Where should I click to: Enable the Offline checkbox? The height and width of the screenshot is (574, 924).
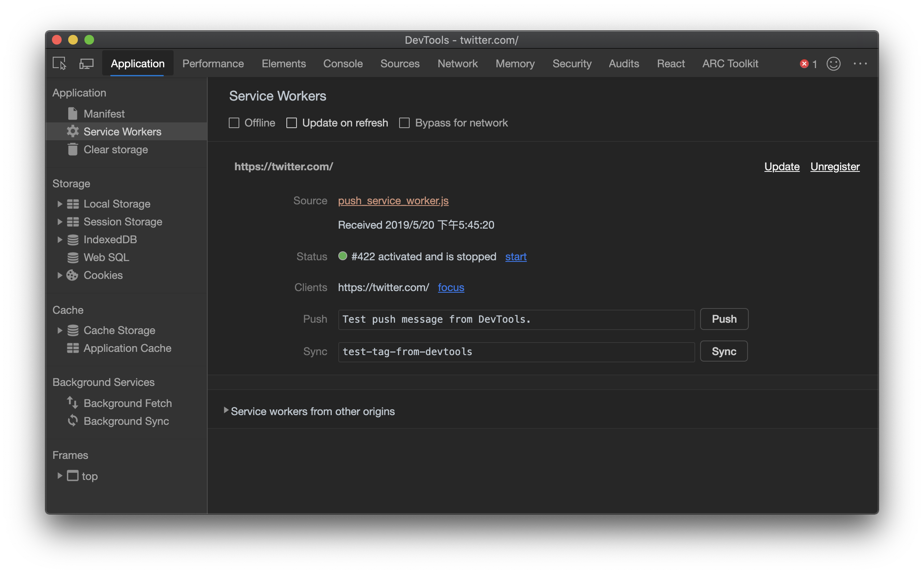[234, 123]
